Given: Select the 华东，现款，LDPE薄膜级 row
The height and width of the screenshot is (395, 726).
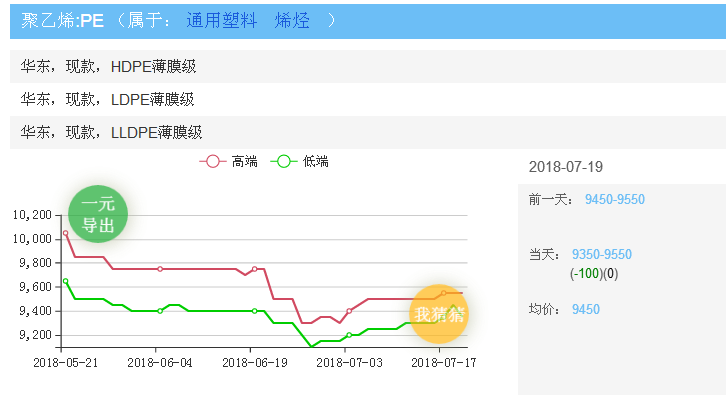Looking at the screenshot, I should [368, 100].
